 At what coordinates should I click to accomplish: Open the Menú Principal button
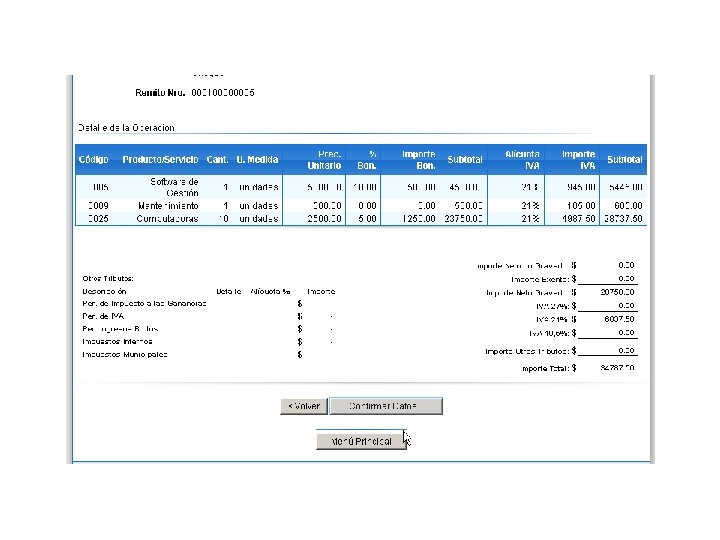click(361, 441)
